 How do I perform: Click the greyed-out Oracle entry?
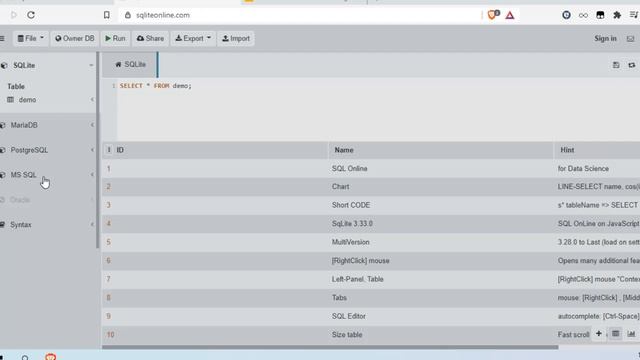[x=20, y=200]
